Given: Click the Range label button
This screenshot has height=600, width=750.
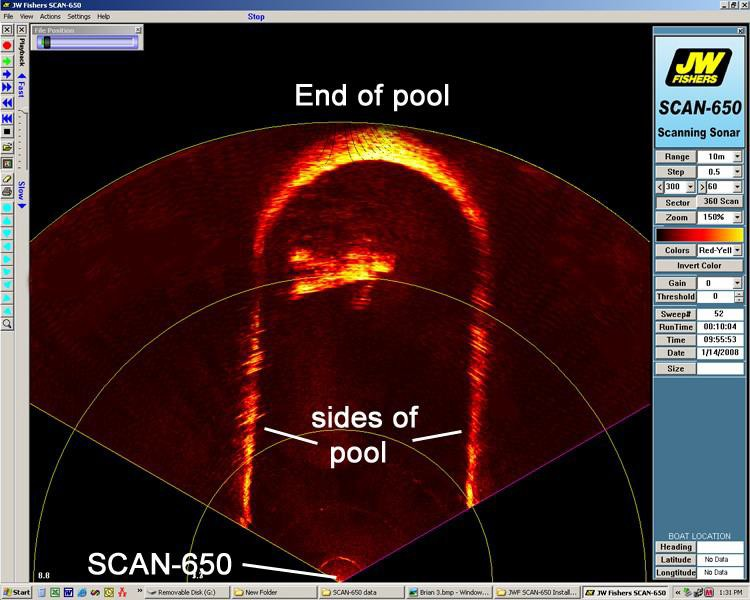Looking at the screenshot, I should click(676, 156).
